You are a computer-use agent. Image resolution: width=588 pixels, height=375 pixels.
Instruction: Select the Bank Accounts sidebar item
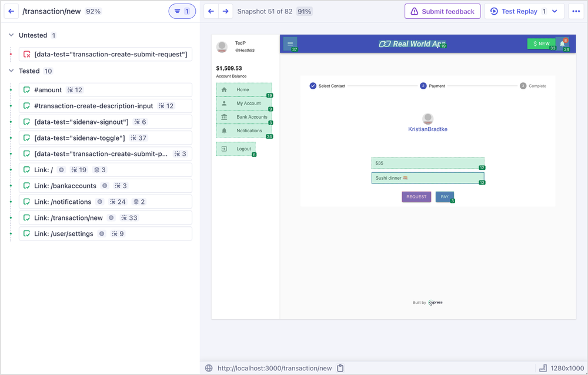click(244, 117)
